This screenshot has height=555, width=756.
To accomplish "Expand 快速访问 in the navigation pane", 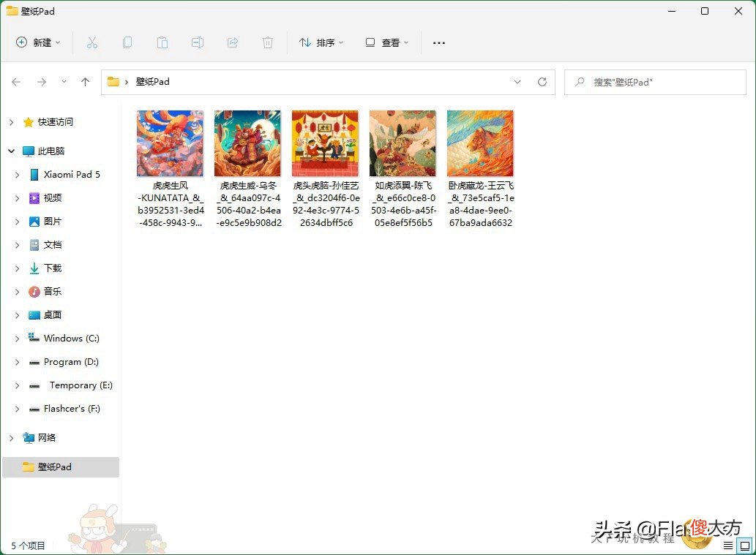I will 12,122.
